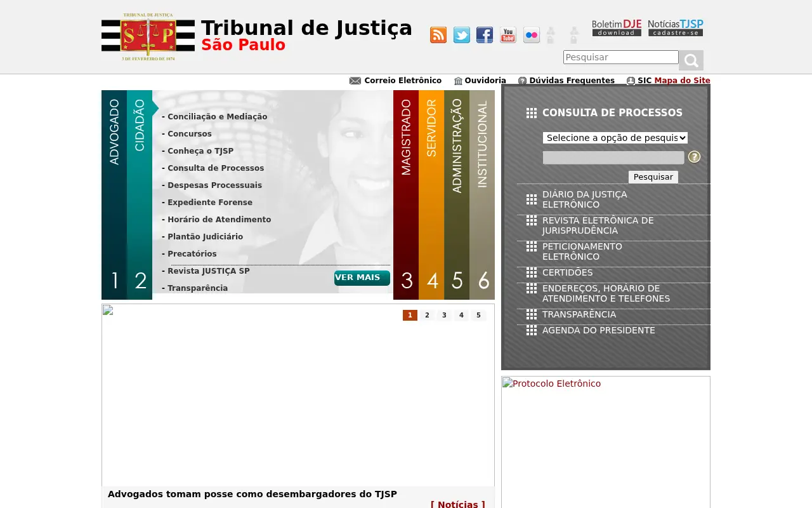Click the TJSP coat of arms logo
This screenshot has height=508, width=812.
click(148, 37)
